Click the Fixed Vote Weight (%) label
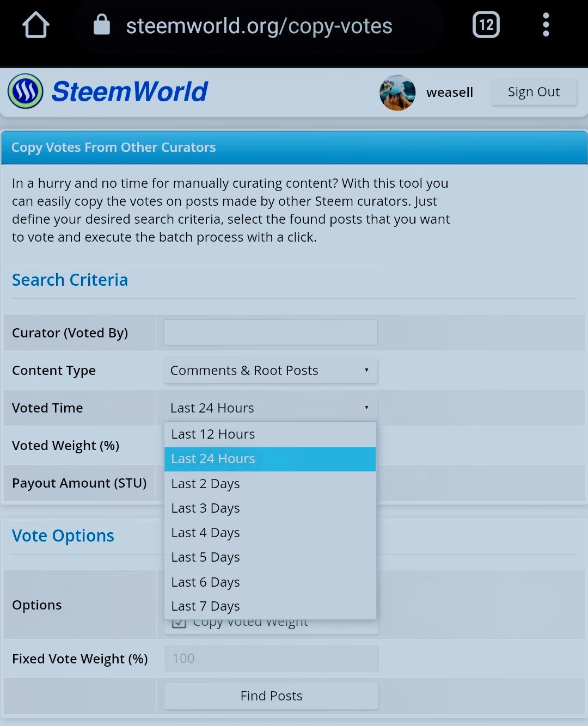Image resolution: width=588 pixels, height=726 pixels. click(x=80, y=659)
